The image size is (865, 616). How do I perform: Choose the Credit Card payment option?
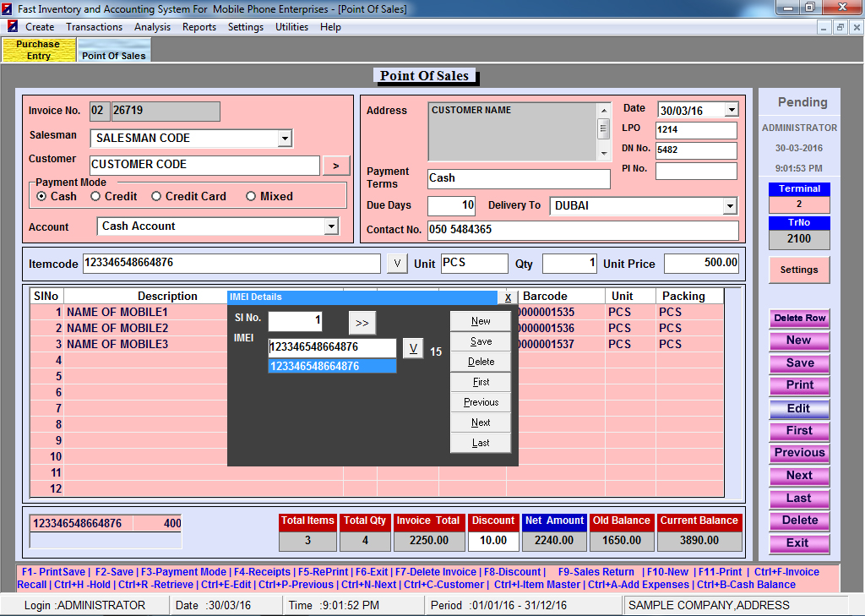tap(156, 196)
